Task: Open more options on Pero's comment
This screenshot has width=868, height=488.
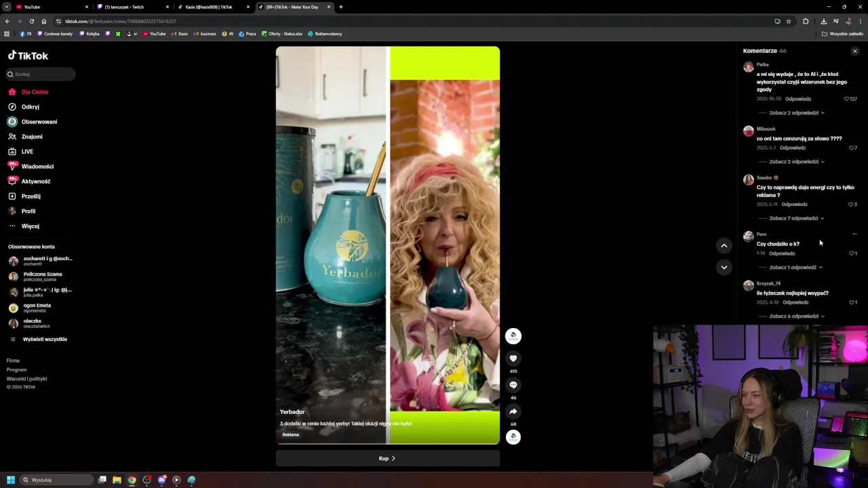Action: (854, 234)
